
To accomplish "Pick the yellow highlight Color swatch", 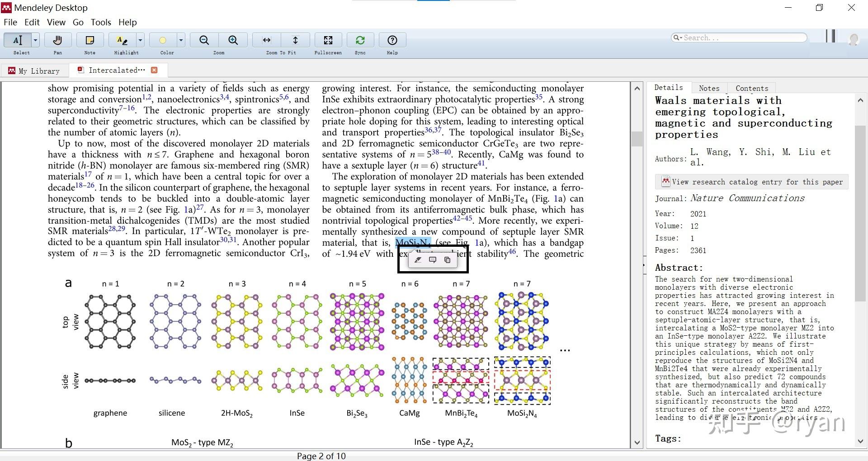I will [x=163, y=40].
